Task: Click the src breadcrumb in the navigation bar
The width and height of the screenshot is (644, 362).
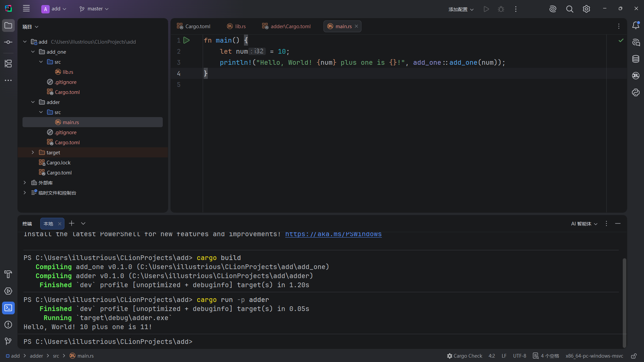Action: (56, 356)
